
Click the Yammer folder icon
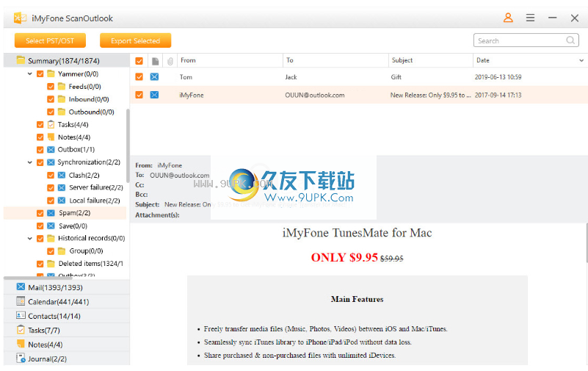click(x=51, y=73)
